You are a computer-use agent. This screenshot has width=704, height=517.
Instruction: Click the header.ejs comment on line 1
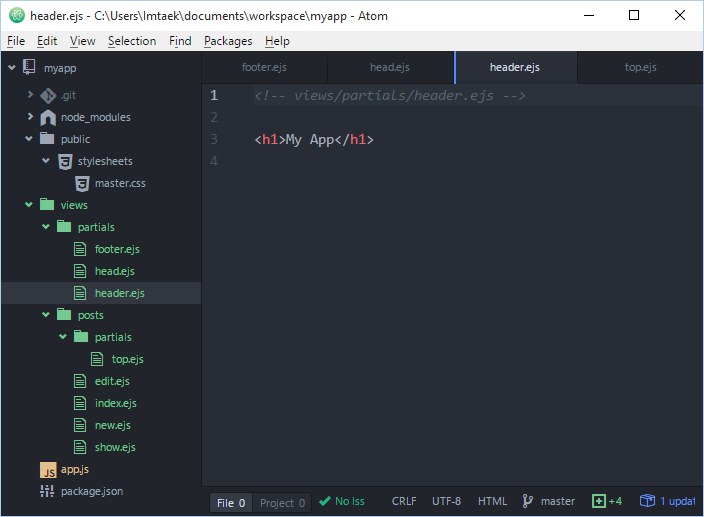coord(390,96)
